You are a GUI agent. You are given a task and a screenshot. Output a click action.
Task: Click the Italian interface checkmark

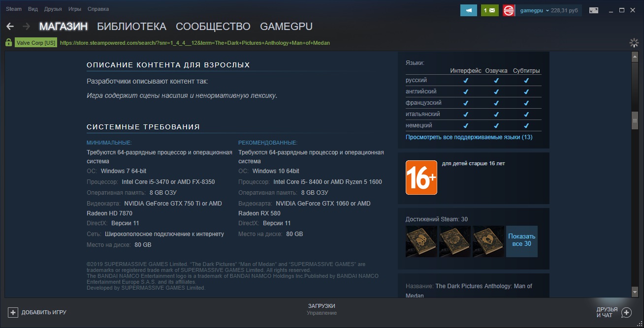click(466, 114)
